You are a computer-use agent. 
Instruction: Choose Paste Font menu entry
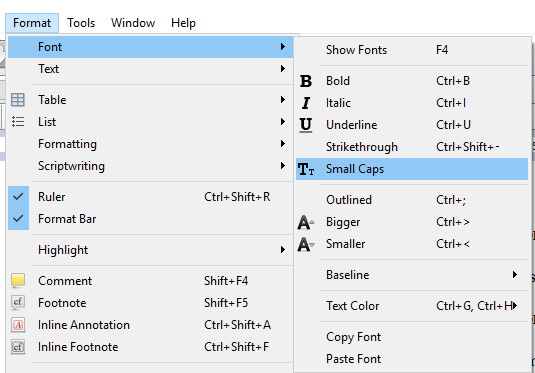(x=412, y=359)
